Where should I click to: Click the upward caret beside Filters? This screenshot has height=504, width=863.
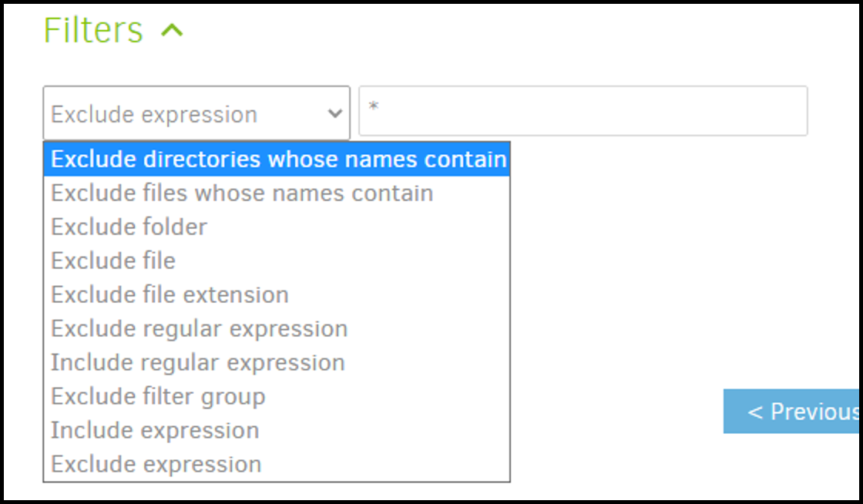pos(172,32)
